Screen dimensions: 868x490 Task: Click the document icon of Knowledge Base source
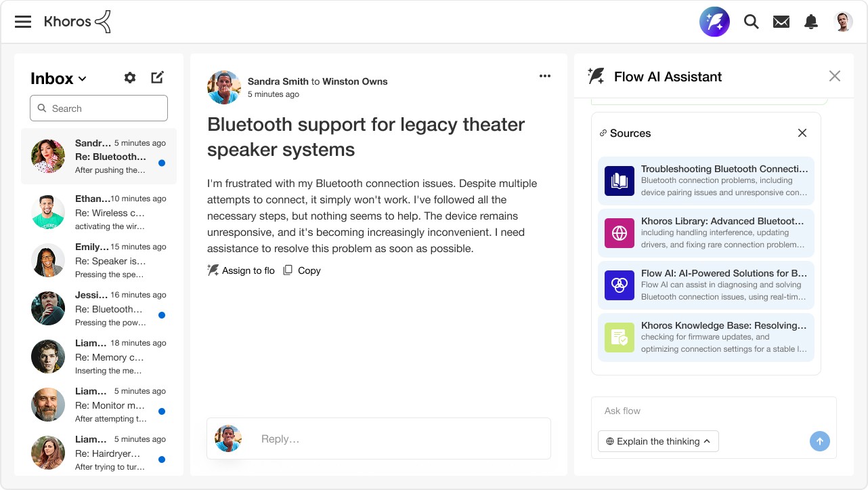pos(620,338)
